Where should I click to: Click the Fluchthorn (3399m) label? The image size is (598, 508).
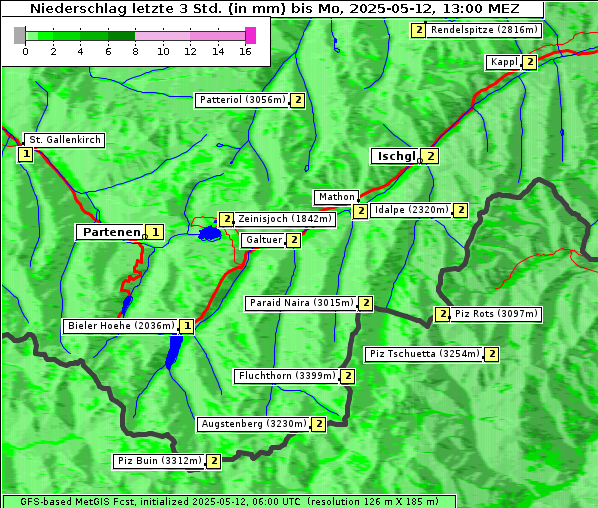point(286,376)
